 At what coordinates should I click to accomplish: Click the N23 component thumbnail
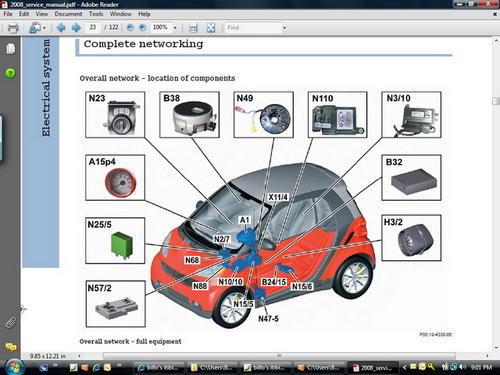pos(115,115)
